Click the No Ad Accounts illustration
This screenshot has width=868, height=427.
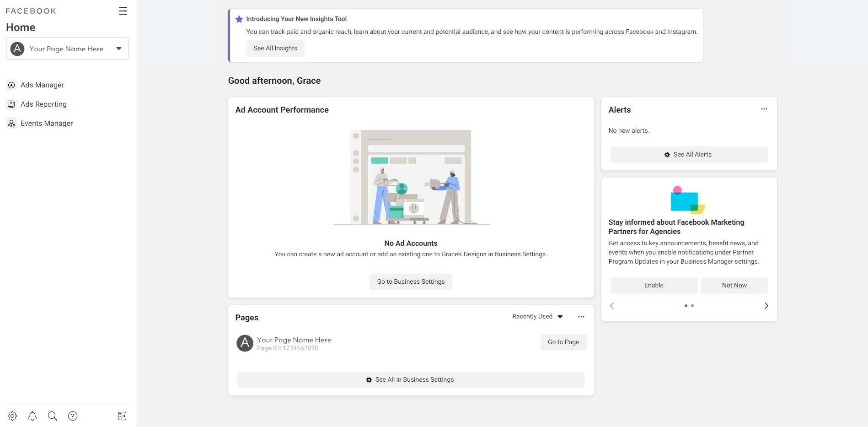(x=412, y=178)
